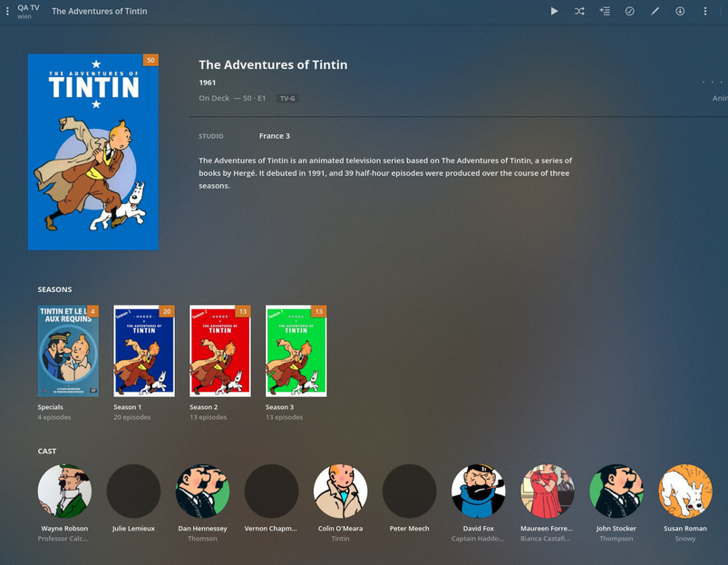This screenshot has width=728, height=565.
Task: Open the Specials season poster
Action: pyautogui.click(x=68, y=350)
